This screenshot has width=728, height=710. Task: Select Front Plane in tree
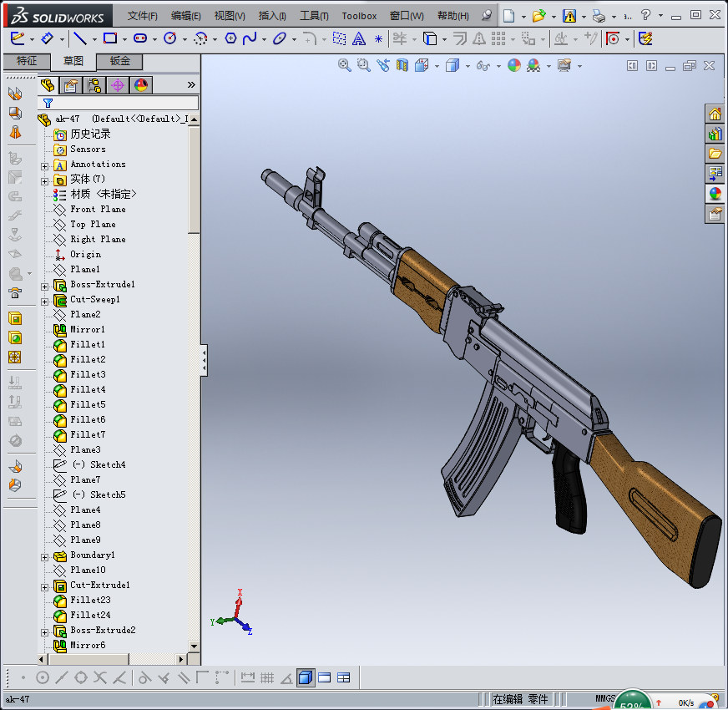coord(89,210)
